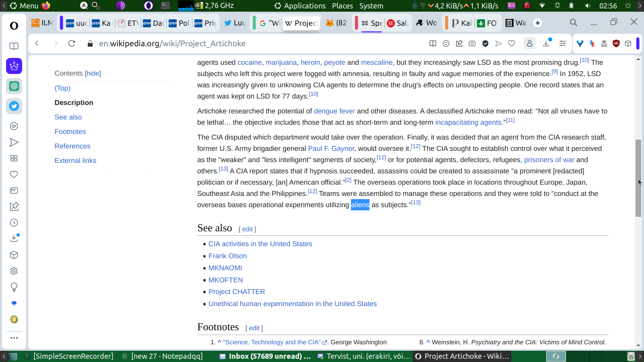Open the prisoners of war link
Screen dimensions: 644x362
tap(549, 160)
